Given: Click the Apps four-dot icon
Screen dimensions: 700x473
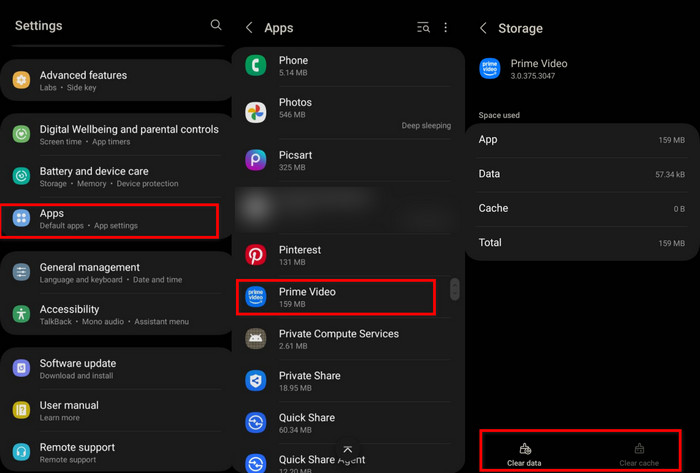Looking at the screenshot, I should tap(21, 218).
